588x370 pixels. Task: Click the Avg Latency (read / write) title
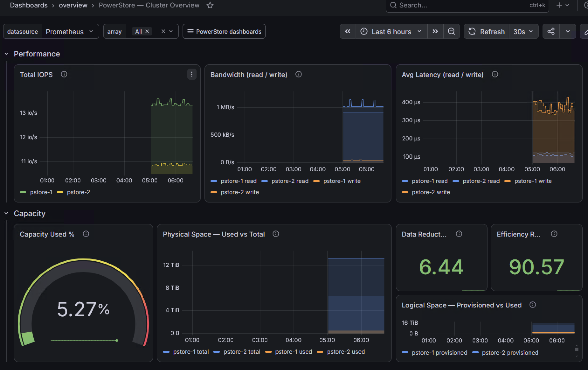tap(443, 75)
